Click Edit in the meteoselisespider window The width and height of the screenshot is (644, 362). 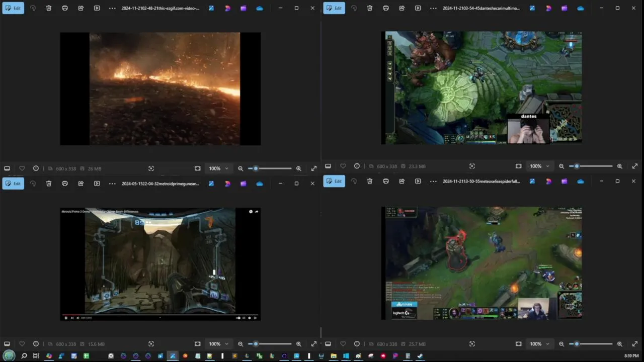click(334, 181)
